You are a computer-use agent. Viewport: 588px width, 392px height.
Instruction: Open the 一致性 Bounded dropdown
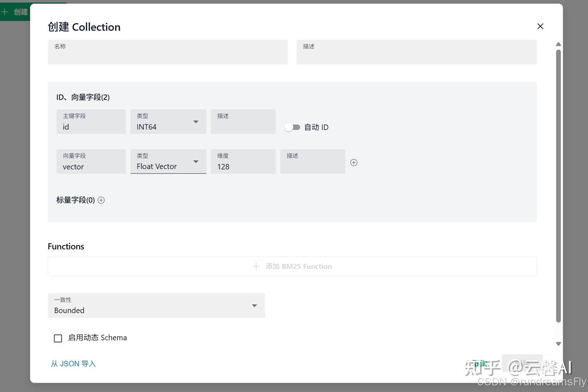(254, 305)
